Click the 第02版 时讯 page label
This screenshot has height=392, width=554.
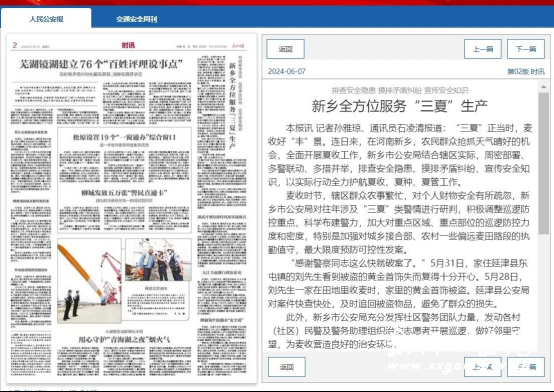[x=526, y=71]
